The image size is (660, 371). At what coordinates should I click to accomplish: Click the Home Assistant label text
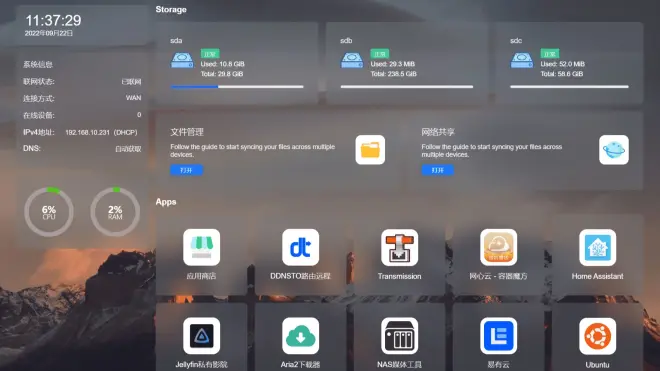click(x=597, y=276)
